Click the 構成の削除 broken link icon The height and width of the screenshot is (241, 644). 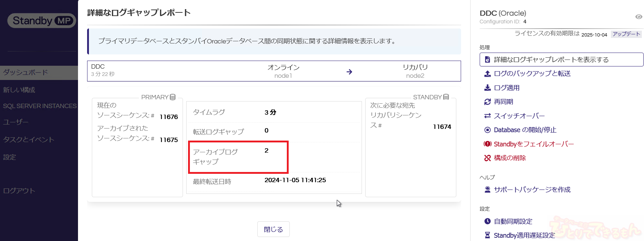coord(487,158)
